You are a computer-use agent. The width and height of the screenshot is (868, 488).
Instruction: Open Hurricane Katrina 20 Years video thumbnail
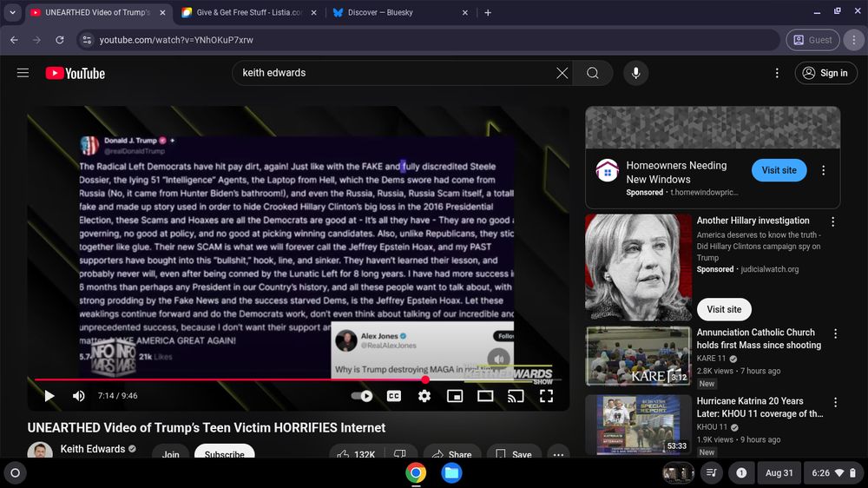(638, 425)
